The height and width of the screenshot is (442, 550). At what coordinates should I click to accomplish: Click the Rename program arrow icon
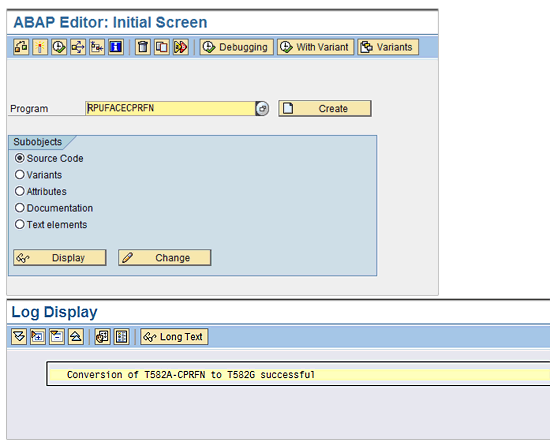(x=181, y=47)
